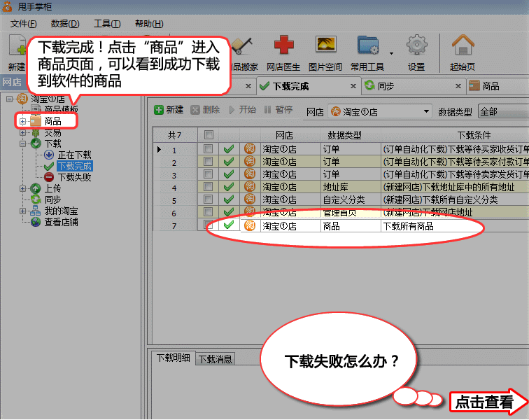Viewport: 529px width, 420px height.
Task: Close the 同步 tab
Action: point(458,86)
